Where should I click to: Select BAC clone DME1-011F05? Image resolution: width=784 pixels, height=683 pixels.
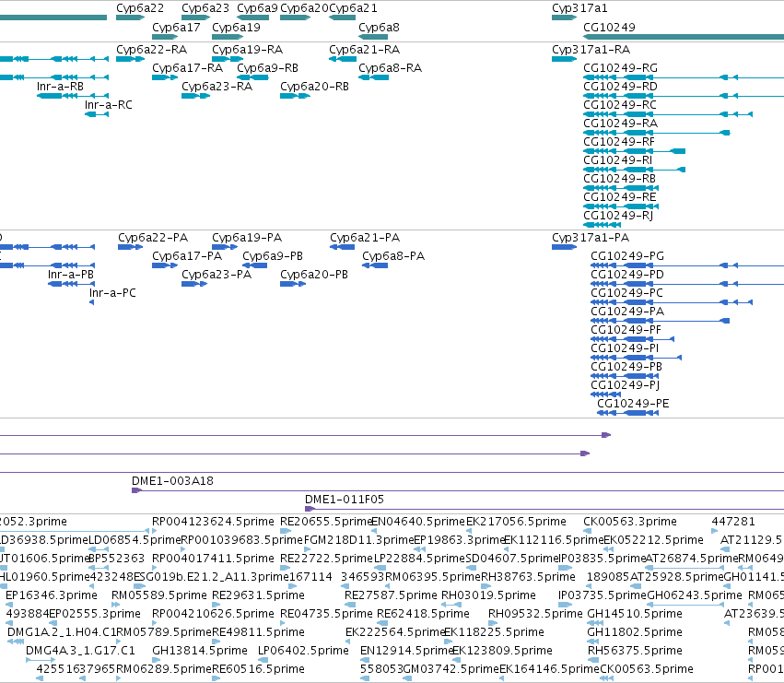coord(544,510)
